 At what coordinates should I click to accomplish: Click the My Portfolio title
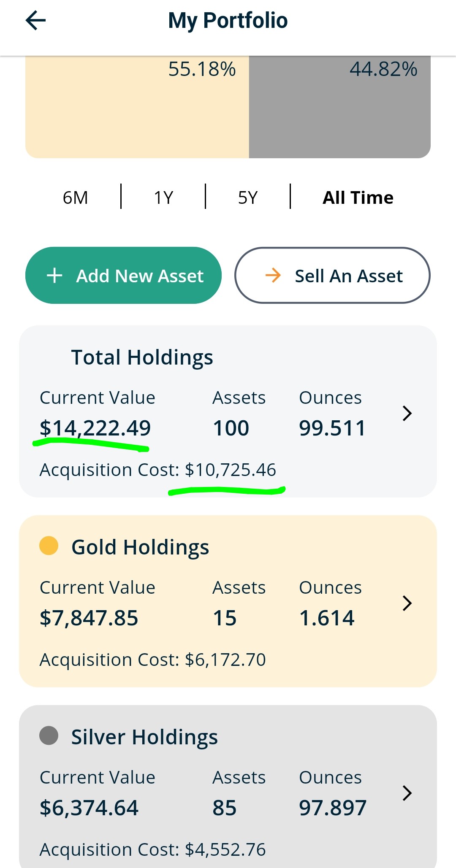click(x=228, y=20)
